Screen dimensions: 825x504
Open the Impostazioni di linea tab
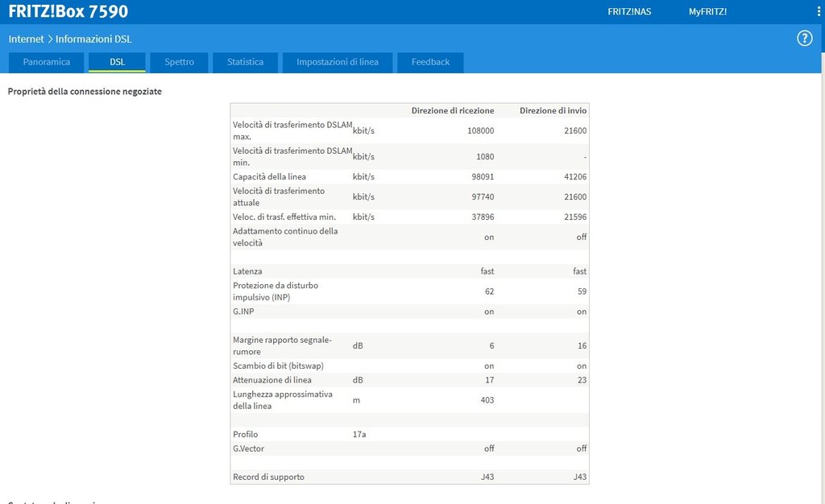click(337, 62)
